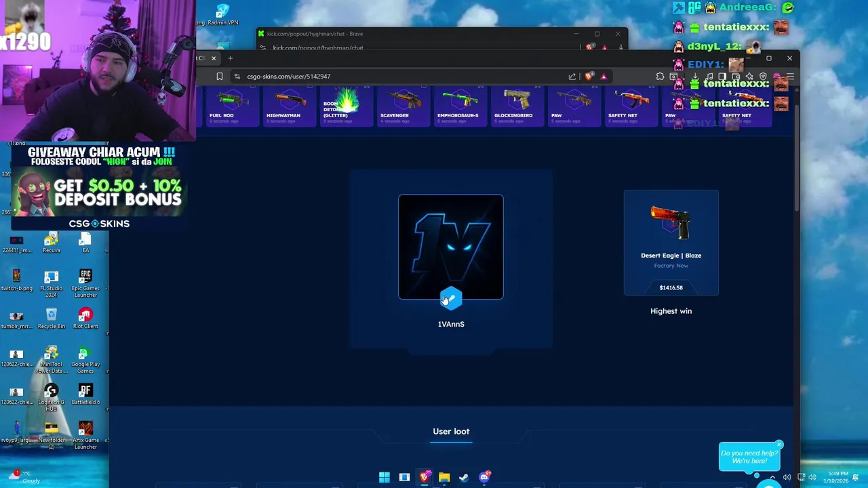Click the Brave browser taskbar icon

pos(425,477)
